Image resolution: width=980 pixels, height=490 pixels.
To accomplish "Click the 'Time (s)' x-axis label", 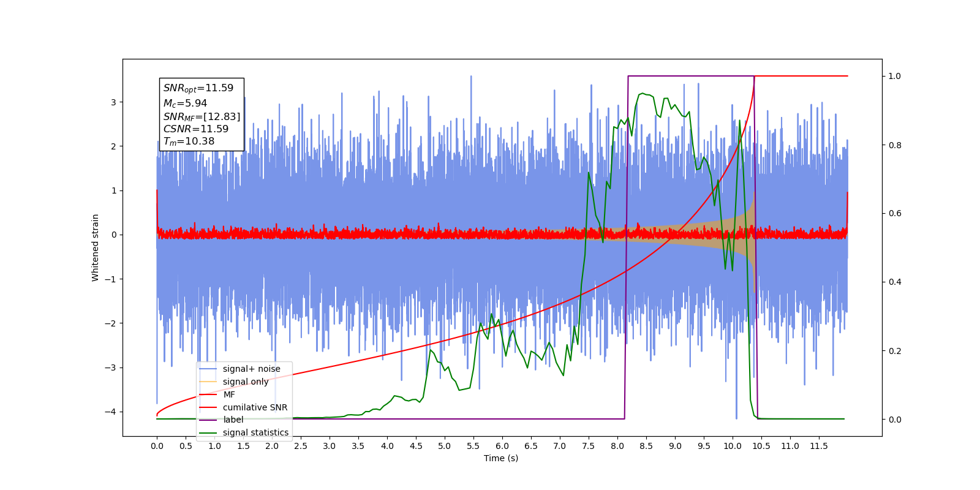I will [x=501, y=458].
